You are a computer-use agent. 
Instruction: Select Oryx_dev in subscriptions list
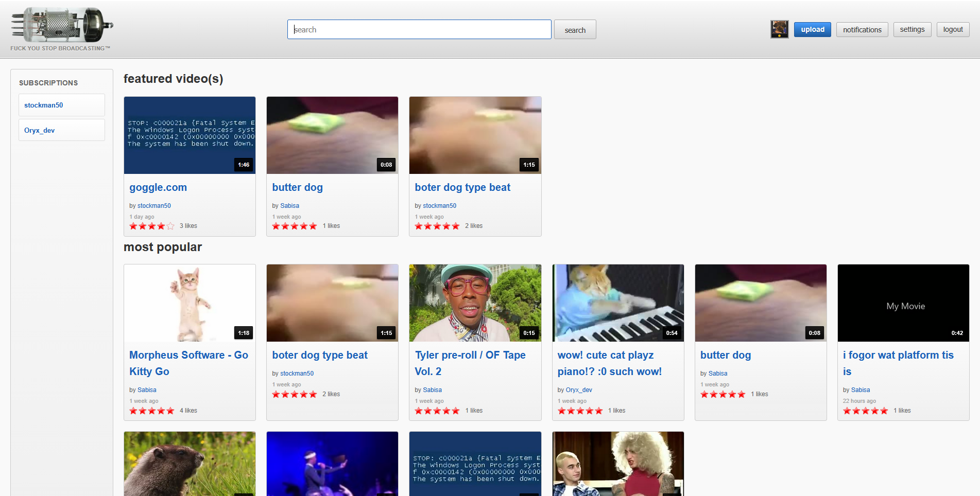click(x=40, y=130)
